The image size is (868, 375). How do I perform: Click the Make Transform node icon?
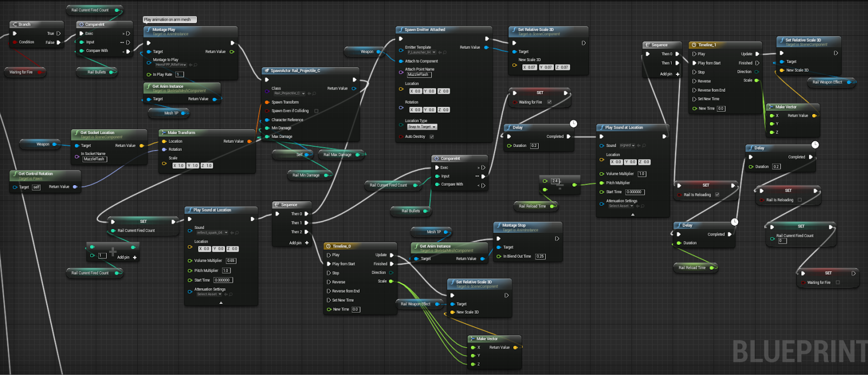click(x=163, y=132)
